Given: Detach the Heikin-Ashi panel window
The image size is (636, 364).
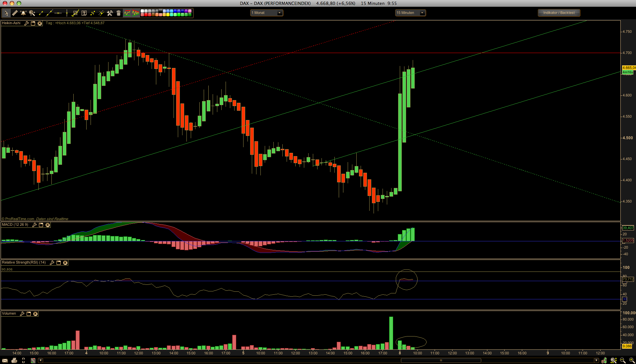Looking at the screenshot, I should pos(33,23).
